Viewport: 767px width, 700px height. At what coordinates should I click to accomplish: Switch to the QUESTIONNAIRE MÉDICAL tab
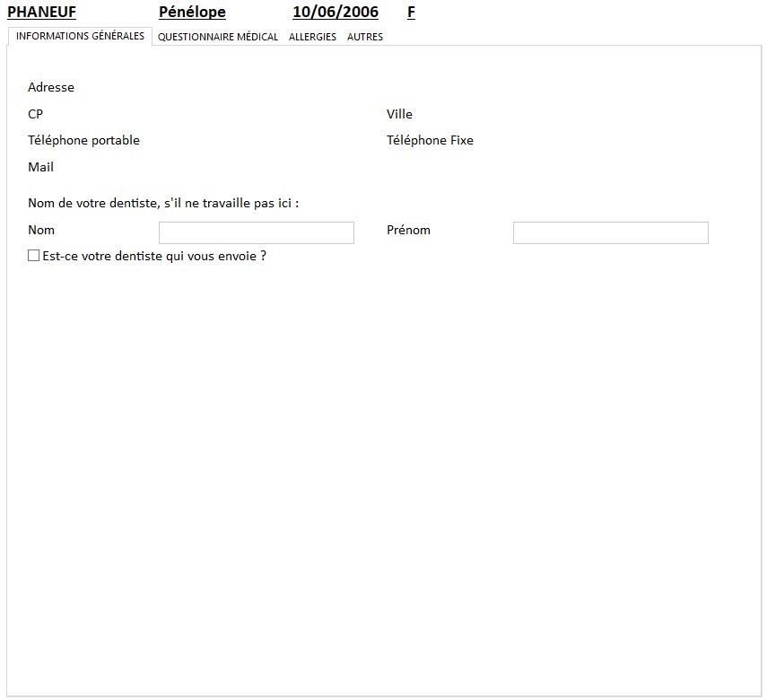click(x=217, y=37)
